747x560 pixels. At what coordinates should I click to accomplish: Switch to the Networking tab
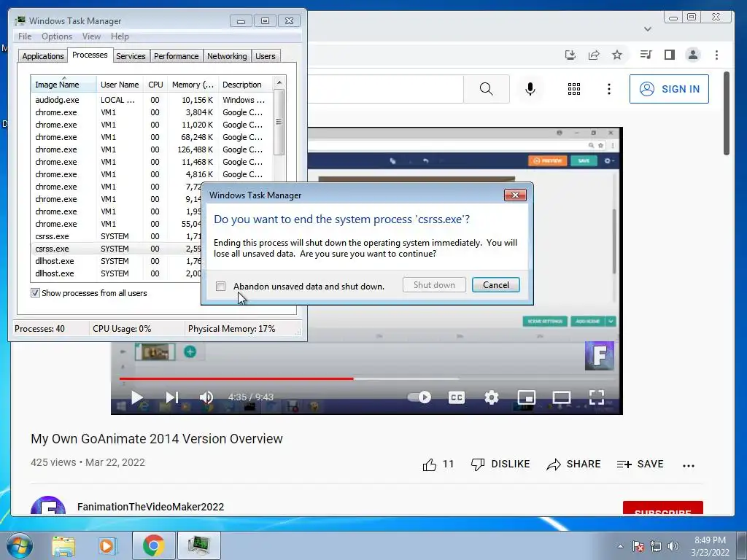click(x=227, y=55)
